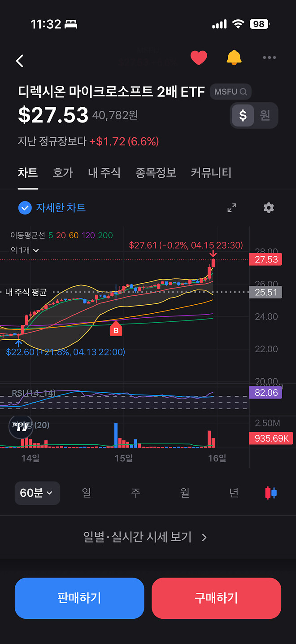Expand chart to fullscreen icon
The image size is (296, 644).
click(x=232, y=208)
